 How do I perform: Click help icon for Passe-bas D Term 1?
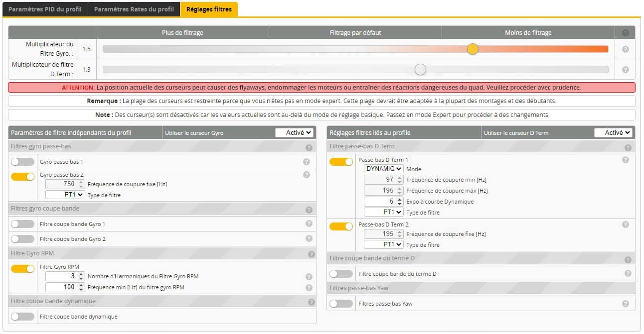point(625,160)
